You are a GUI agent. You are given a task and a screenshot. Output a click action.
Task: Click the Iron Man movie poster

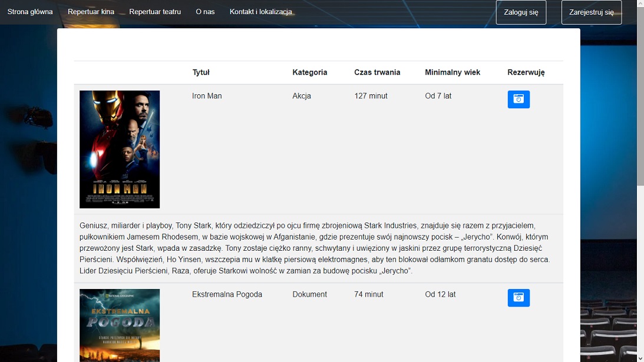tap(120, 150)
